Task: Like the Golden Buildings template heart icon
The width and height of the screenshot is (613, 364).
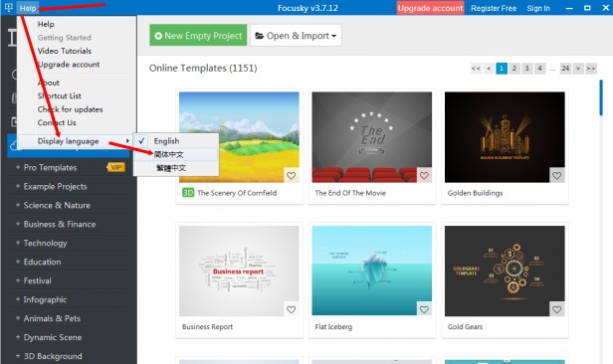Action: pyautogui.click(x=556, y=176)
